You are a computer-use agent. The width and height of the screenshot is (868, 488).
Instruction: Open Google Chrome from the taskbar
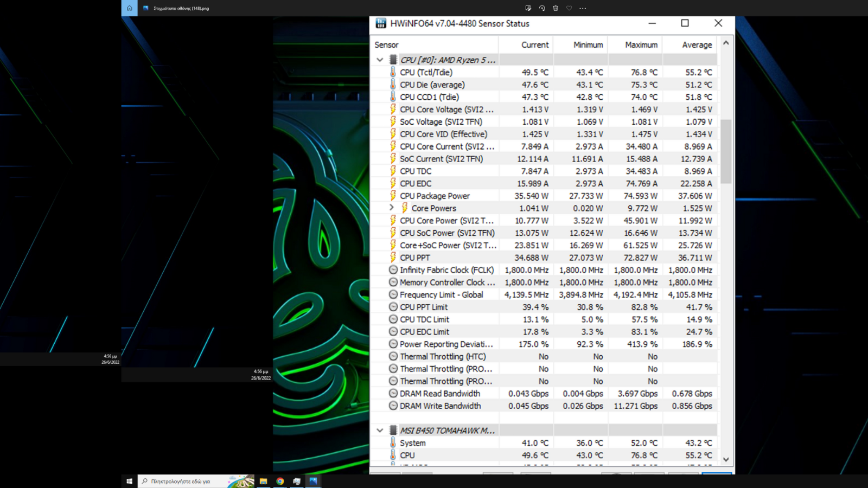(x=280, y=481)
